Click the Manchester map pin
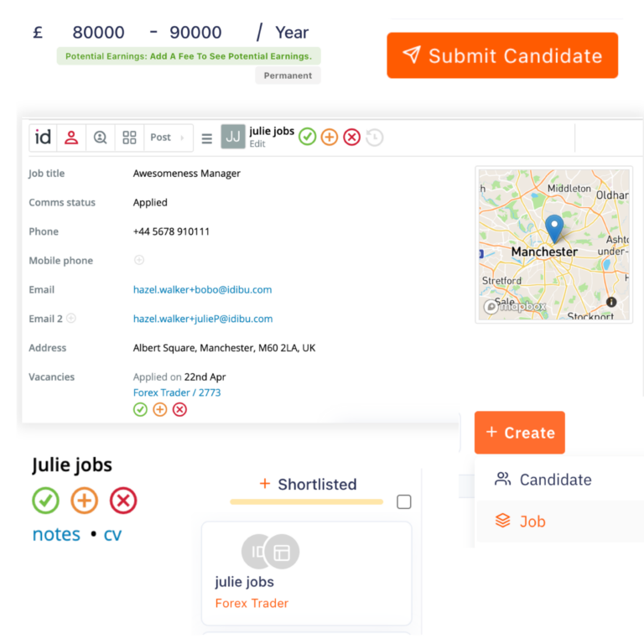This screenshot has height=644, width=644. 554,228
